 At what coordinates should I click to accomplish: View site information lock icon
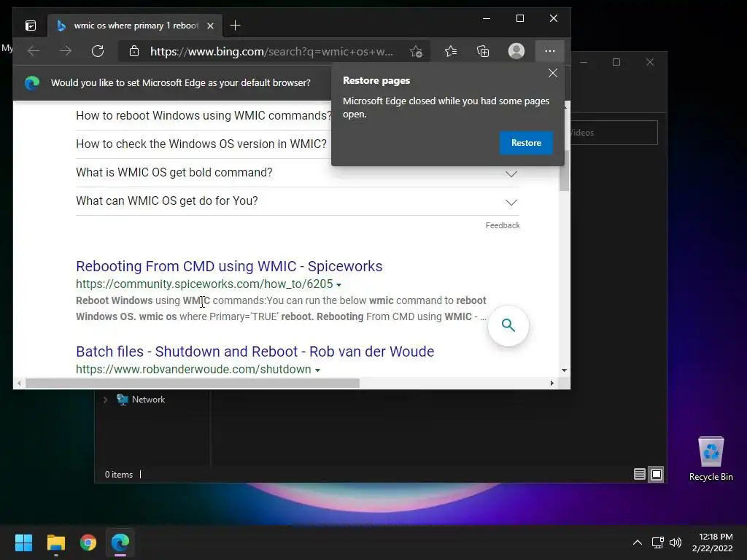(134, 51)
